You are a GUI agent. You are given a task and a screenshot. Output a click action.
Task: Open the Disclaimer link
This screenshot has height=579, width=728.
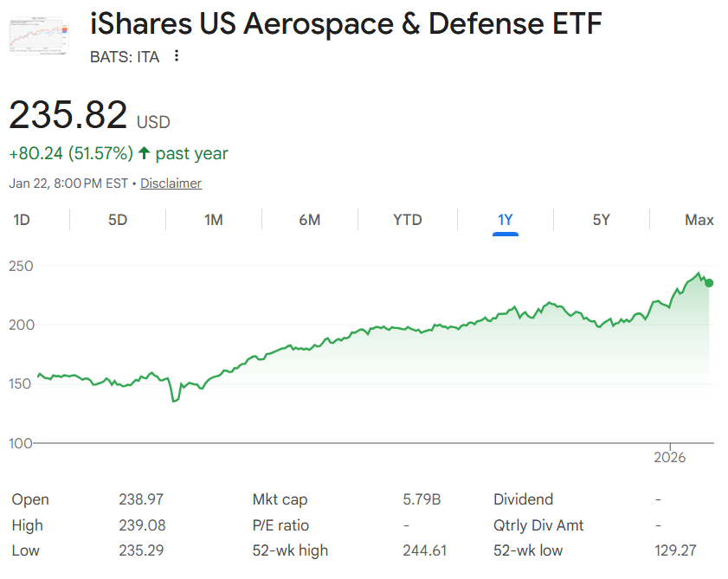pyautogui.click(x=171, y=183)
